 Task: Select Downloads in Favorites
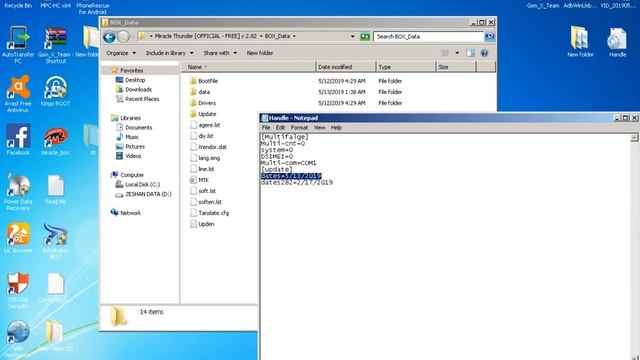(133, 89)
